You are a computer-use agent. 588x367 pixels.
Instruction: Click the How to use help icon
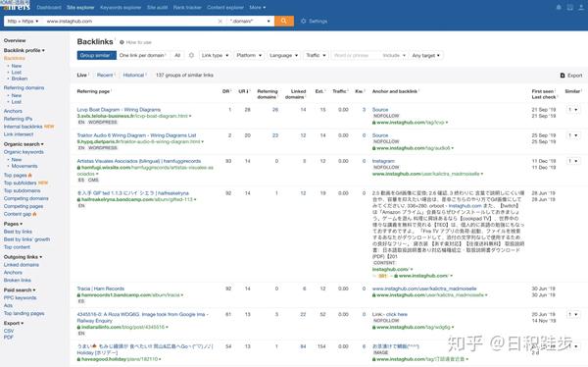pos(122,42)
